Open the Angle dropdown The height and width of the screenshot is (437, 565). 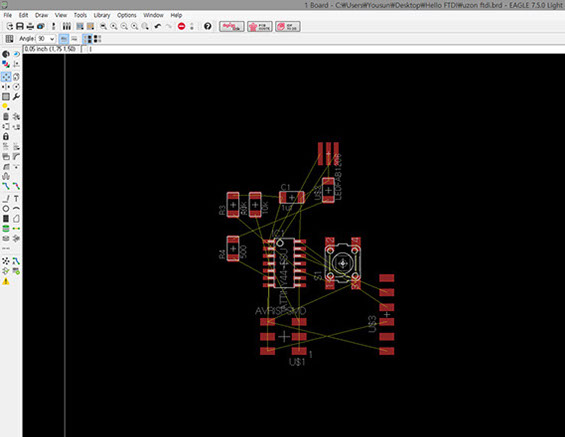click(x=46, y=39)
